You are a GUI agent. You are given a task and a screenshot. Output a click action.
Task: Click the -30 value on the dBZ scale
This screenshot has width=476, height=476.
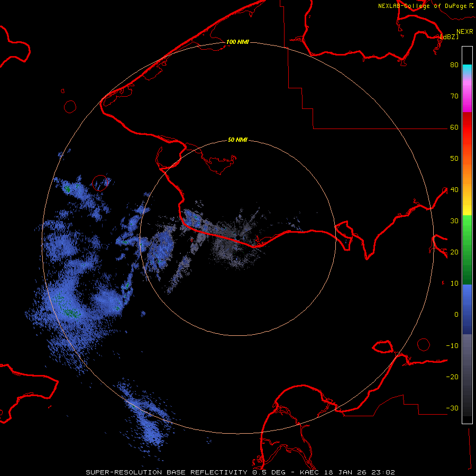pos(452,408)
